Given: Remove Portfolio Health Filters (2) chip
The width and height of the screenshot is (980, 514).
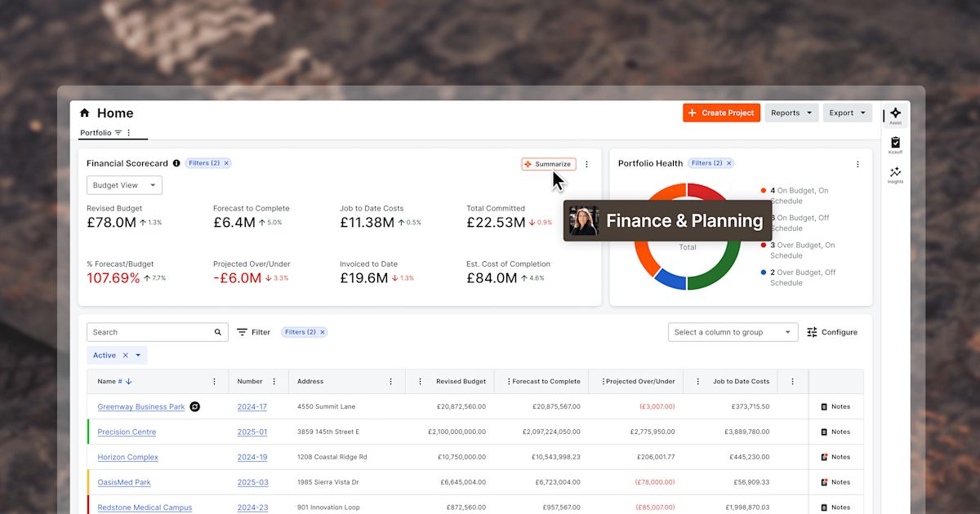Looking at the screenshot, I should [x=729, y=163].
